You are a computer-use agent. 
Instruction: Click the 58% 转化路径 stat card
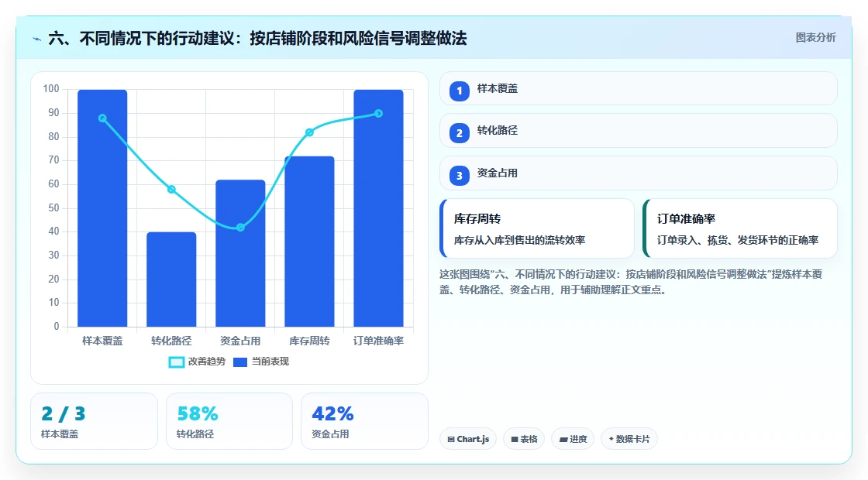229,421
